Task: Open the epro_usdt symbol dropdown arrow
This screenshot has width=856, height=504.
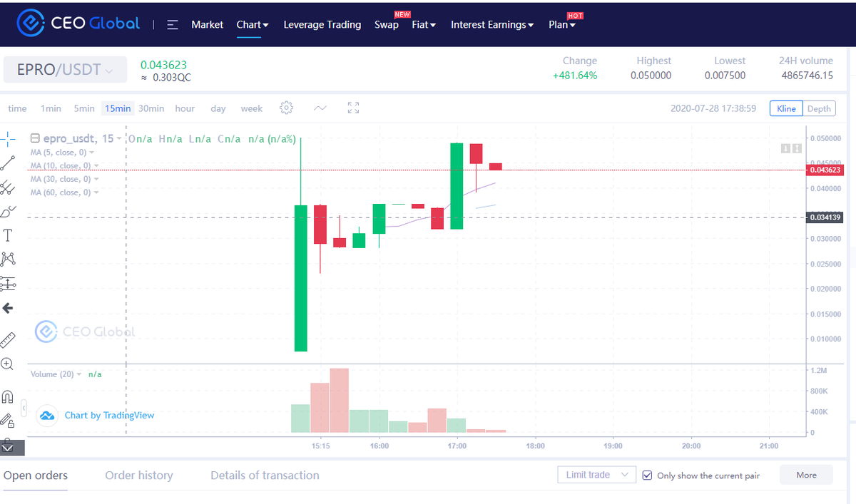Action: (118, 138)
